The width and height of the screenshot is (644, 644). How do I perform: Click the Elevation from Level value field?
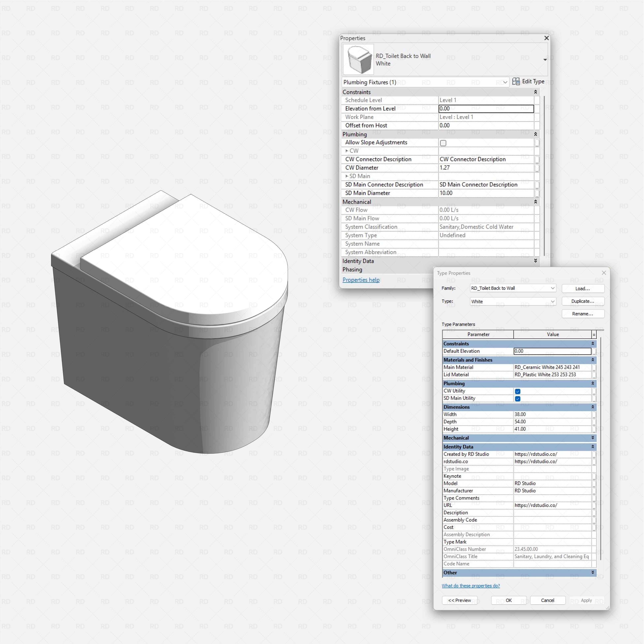[x=486, y=108]
